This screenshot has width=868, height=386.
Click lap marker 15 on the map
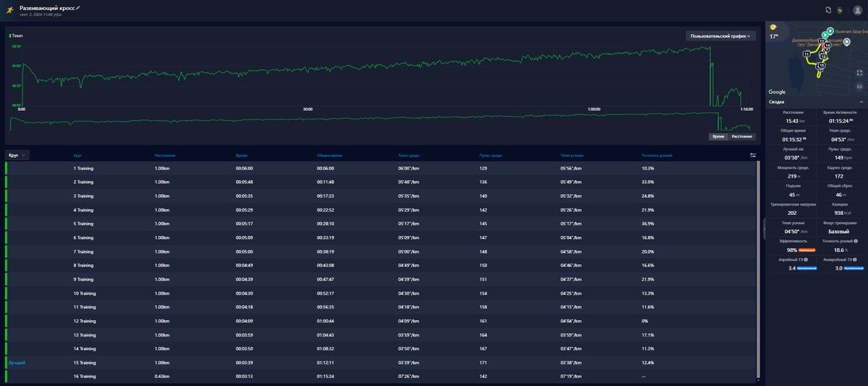821,66
